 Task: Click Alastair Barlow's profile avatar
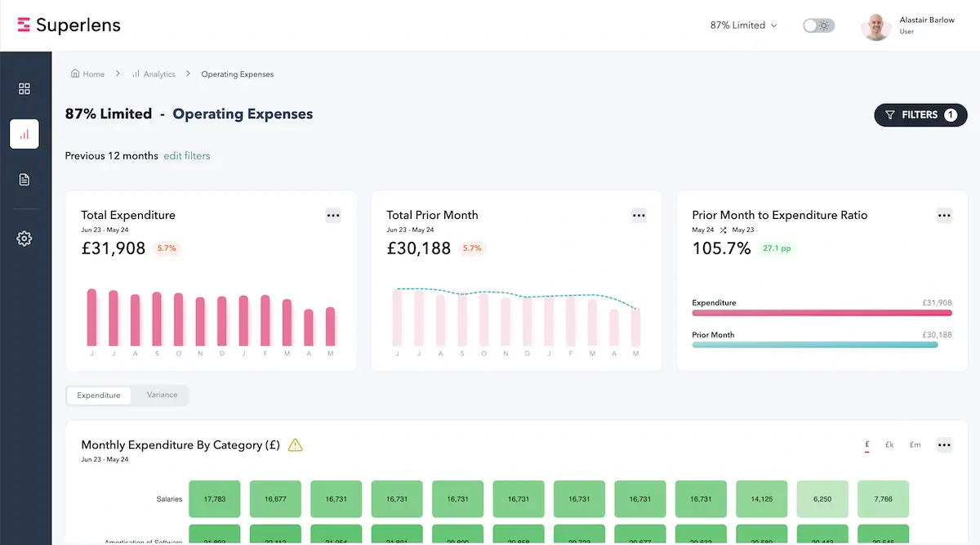[x=875, y=26]
